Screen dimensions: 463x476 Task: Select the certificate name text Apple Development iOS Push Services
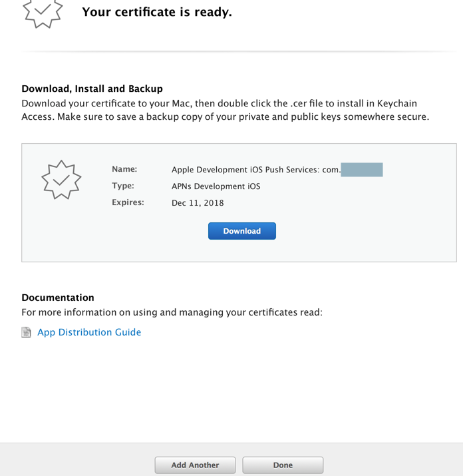click(255, 169)
